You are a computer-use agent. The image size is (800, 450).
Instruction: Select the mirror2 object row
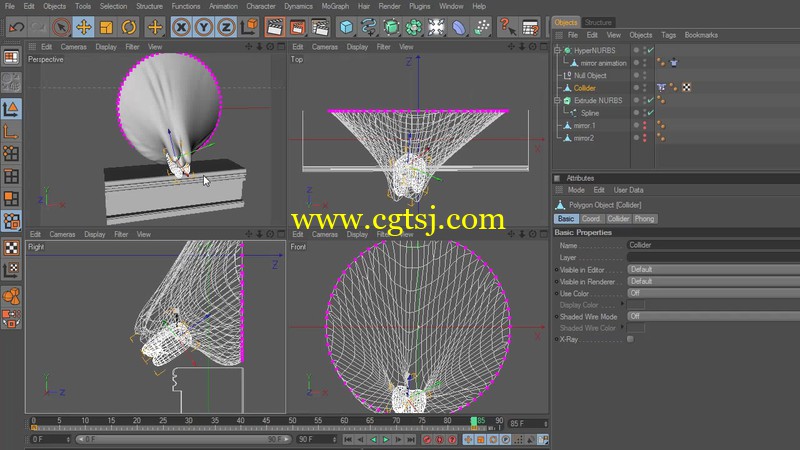click(584, 138)
